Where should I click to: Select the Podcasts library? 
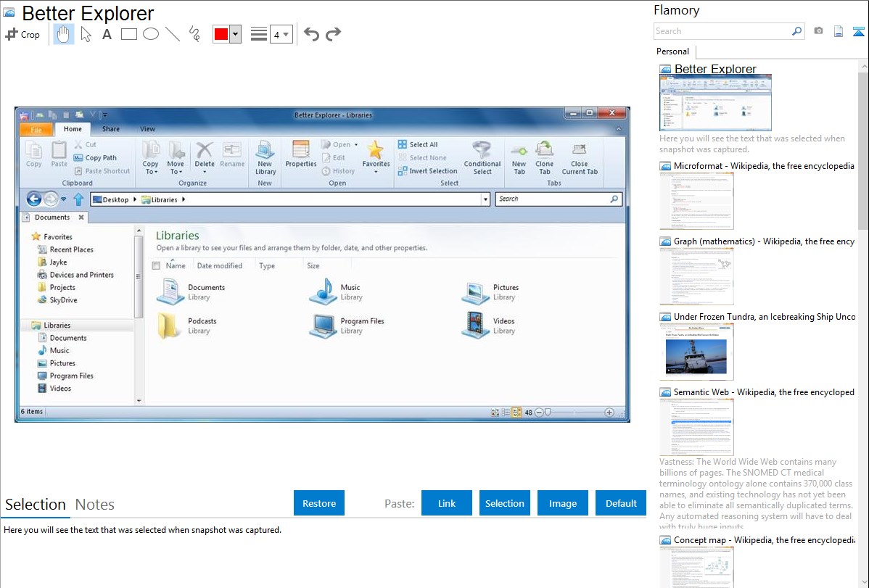tap(189, 326)
